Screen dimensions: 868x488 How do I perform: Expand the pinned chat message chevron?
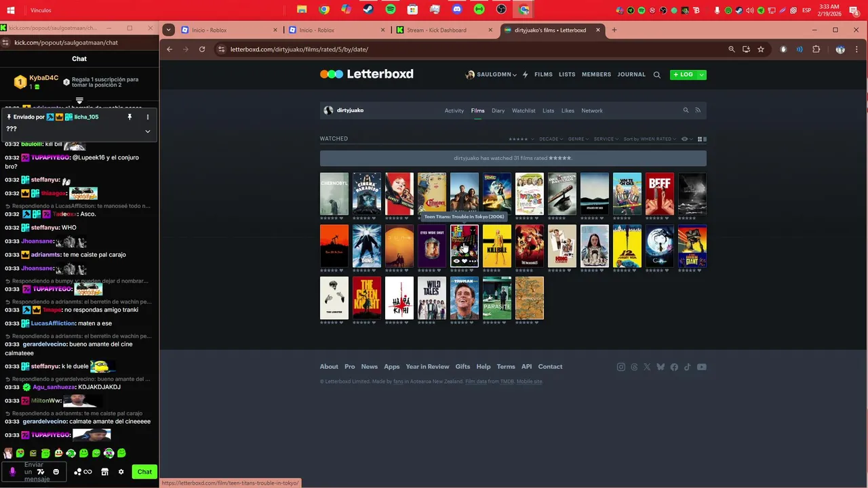[x=148, y=131]
